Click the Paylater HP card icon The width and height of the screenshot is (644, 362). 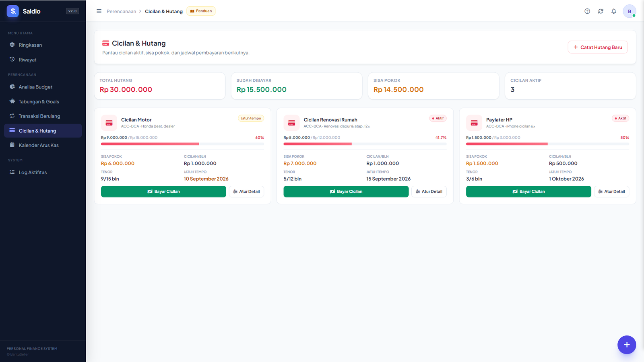pyautogui.click(x=474, y=123)
